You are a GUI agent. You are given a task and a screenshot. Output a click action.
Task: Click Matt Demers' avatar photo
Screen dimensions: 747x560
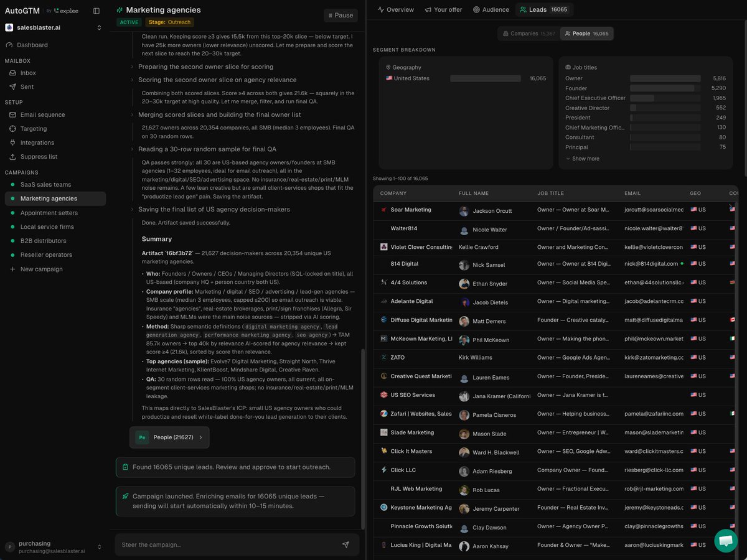pos(464,322)
